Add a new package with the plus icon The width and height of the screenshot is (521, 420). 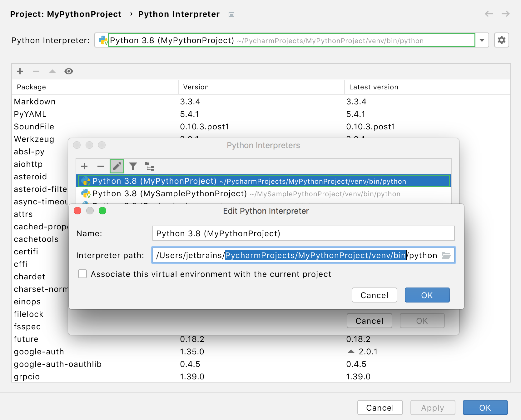[x=20, y=71]
